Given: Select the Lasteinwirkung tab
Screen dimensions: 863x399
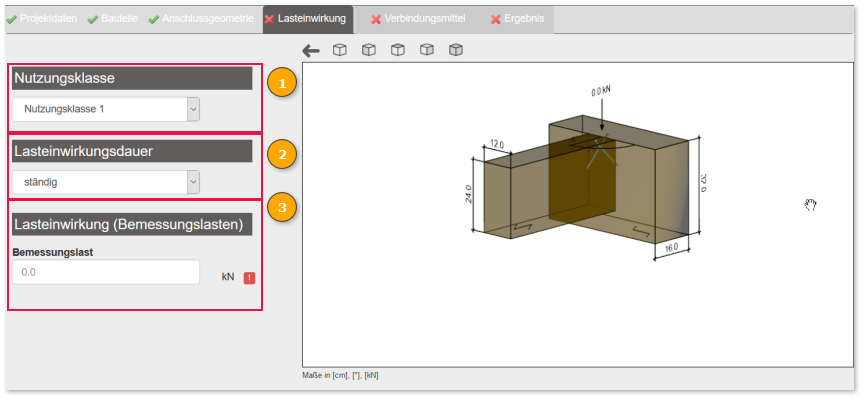Looking at the screenshot, I should click(307, 19).
